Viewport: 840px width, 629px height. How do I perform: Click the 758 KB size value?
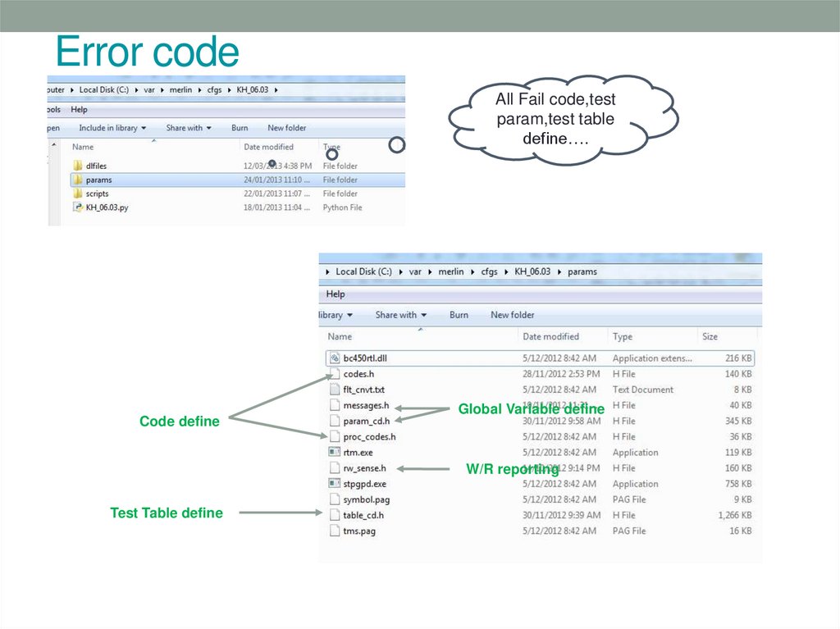[738, 484]
